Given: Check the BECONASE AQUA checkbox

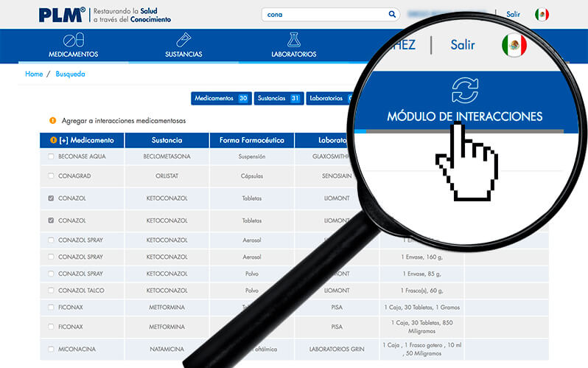Looking at the screenshot, I should point(51,156).
